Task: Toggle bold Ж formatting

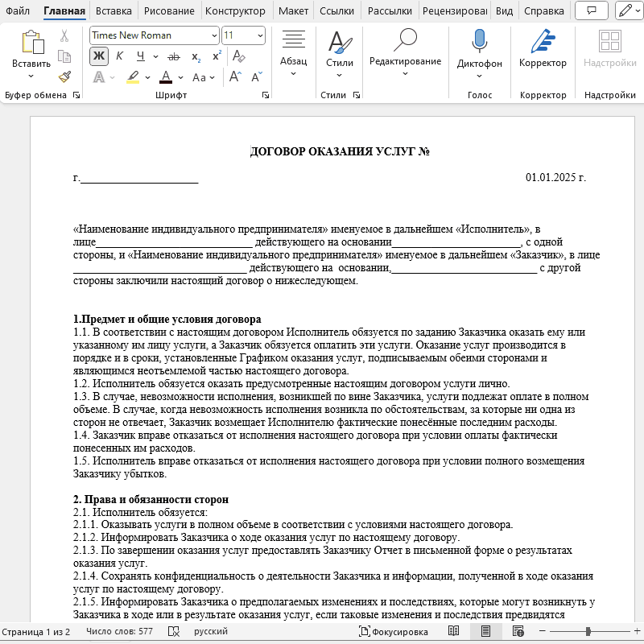Action: coord(98,56)
